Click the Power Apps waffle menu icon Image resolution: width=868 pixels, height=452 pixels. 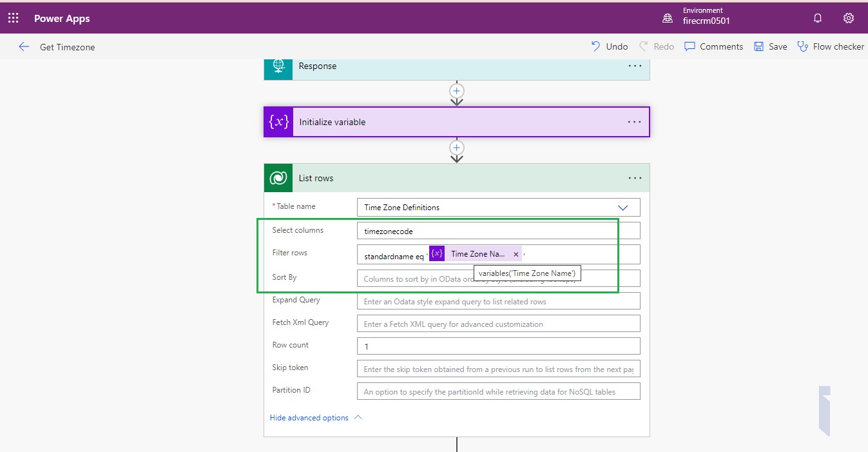(13, 17)
